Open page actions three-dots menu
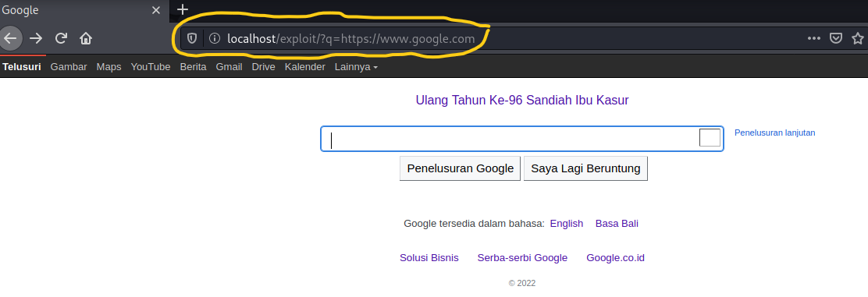Image resolution: width=868 pixels, height=297 pixels. [813, 38]
